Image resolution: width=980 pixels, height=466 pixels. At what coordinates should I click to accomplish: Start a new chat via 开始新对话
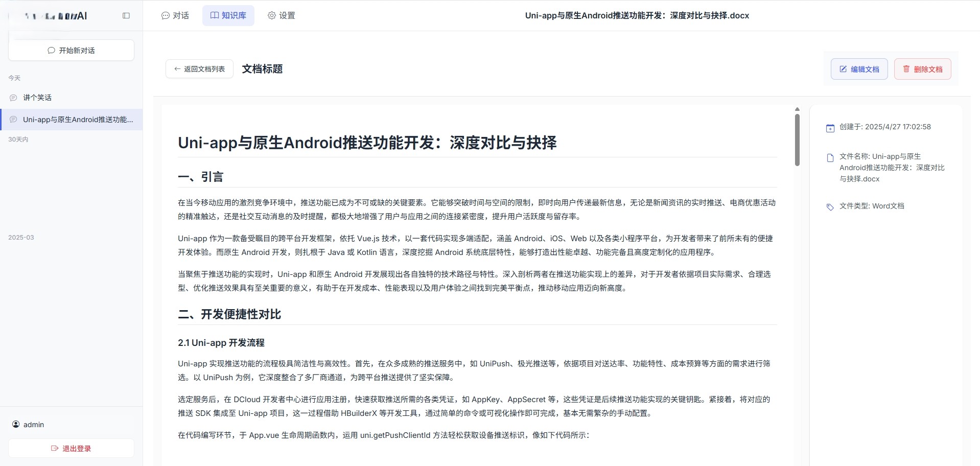pyautogui.click(x=71, y=50)
